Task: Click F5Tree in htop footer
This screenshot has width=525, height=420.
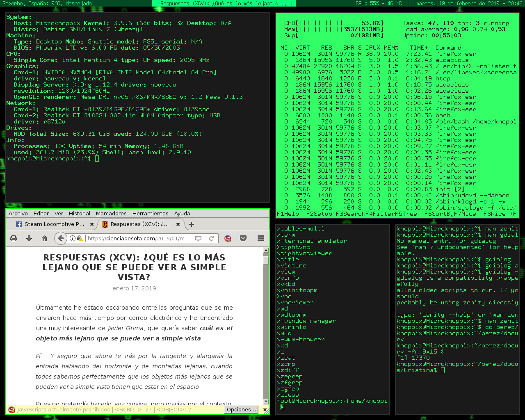Action: point(406,214)
